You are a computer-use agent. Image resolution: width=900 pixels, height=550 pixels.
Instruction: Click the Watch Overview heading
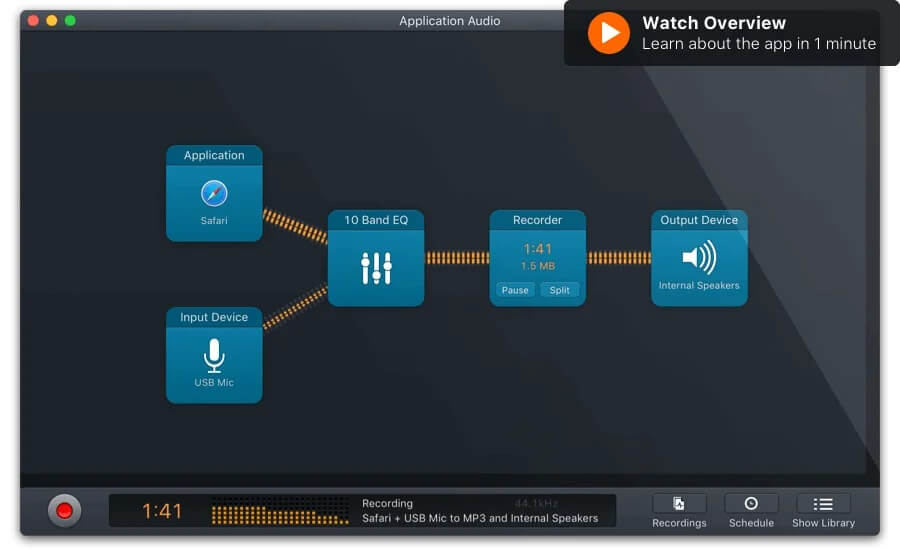pos(714,23)
